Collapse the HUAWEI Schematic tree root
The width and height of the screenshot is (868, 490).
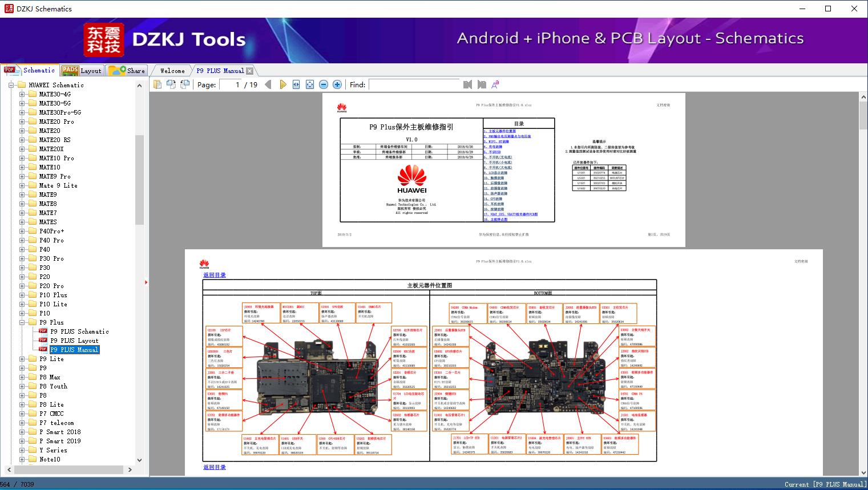pos(11,85)
